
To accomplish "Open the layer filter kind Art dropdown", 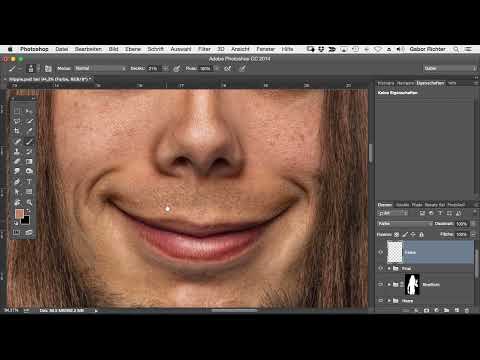I will pos(393,213).
